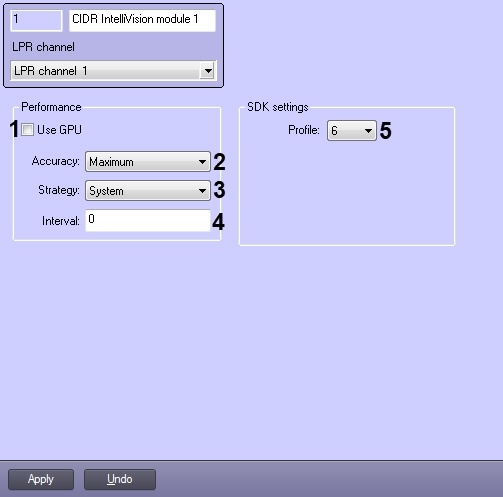Click the module ID number field
Image resolution: width=503 pixels, height=497 pixels.
[x=36, y=21]
